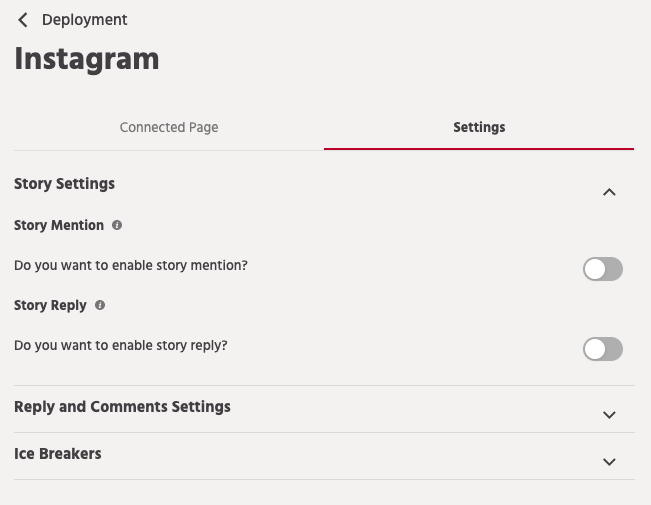This screenshot has height=505, width=651.
Task: Click the Story Mention info icon
Action: (117, 226)
